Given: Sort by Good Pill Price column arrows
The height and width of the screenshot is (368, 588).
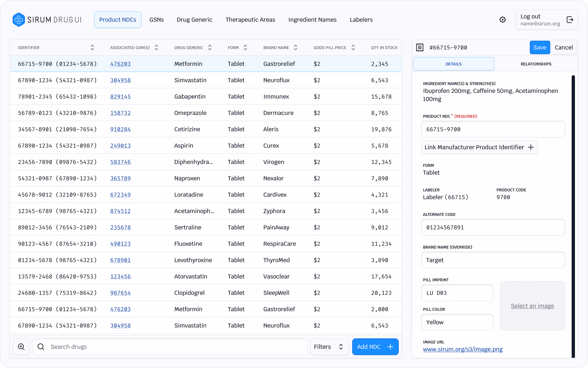Looking at the screenshot, I should coord(353,48).
